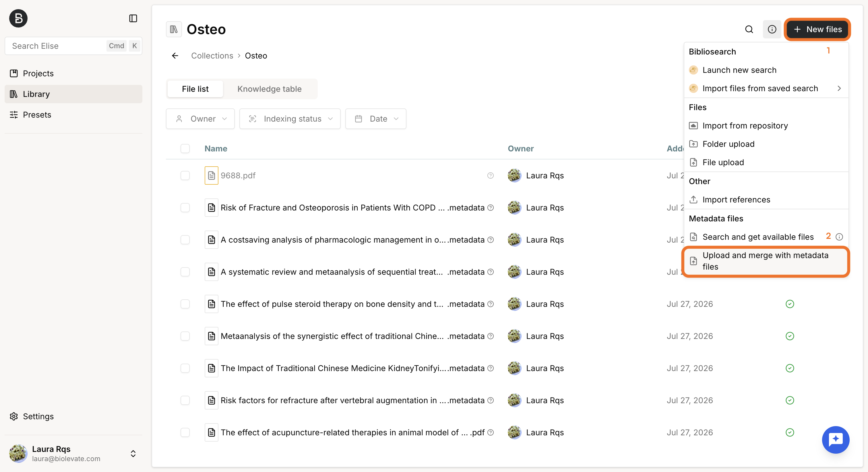Click info icon for systematic review file
The height and width of the screenshot is (472, 868).
point(491,272)
